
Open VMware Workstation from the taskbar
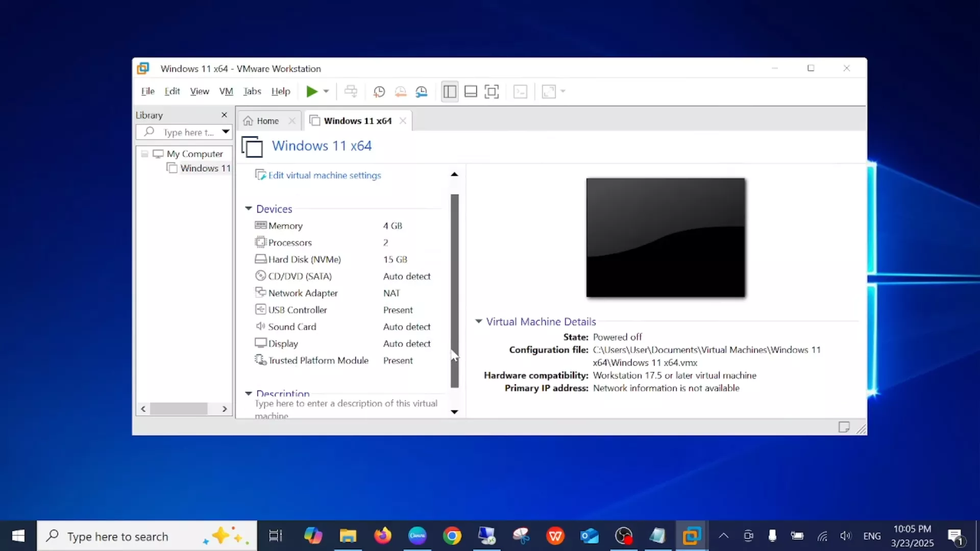click(692, 536)
